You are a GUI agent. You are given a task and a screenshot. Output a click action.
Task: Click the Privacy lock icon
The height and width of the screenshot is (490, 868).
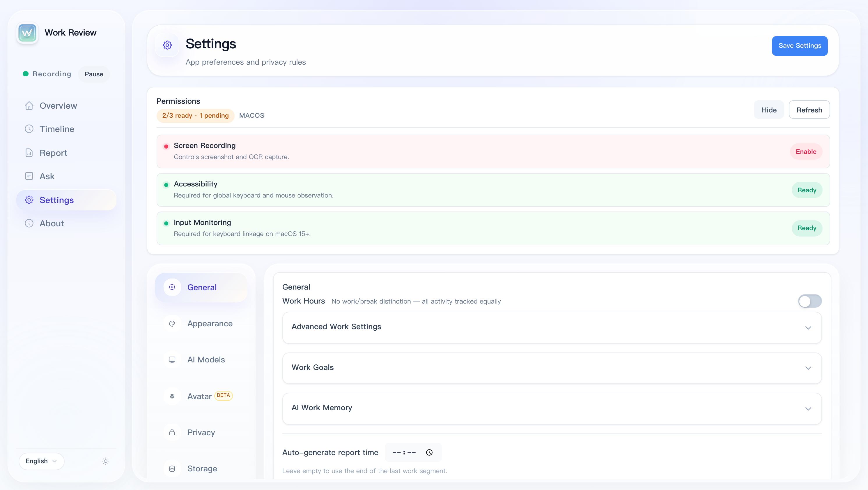[172, 432]
